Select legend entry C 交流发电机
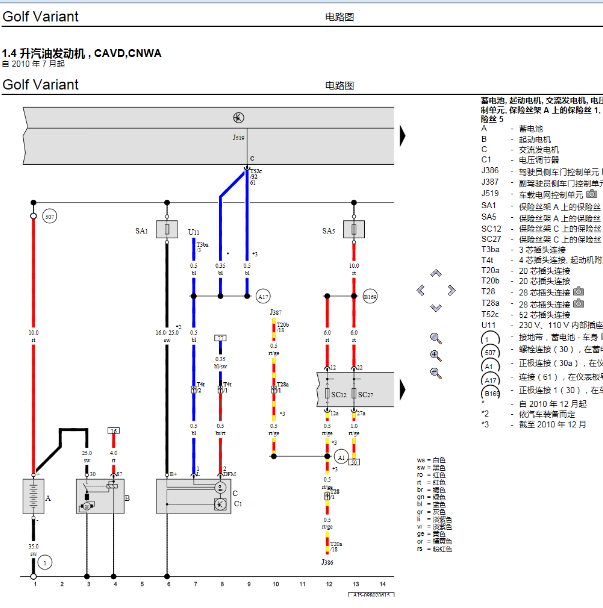This screenshot has width=603, height=608. 520,149
